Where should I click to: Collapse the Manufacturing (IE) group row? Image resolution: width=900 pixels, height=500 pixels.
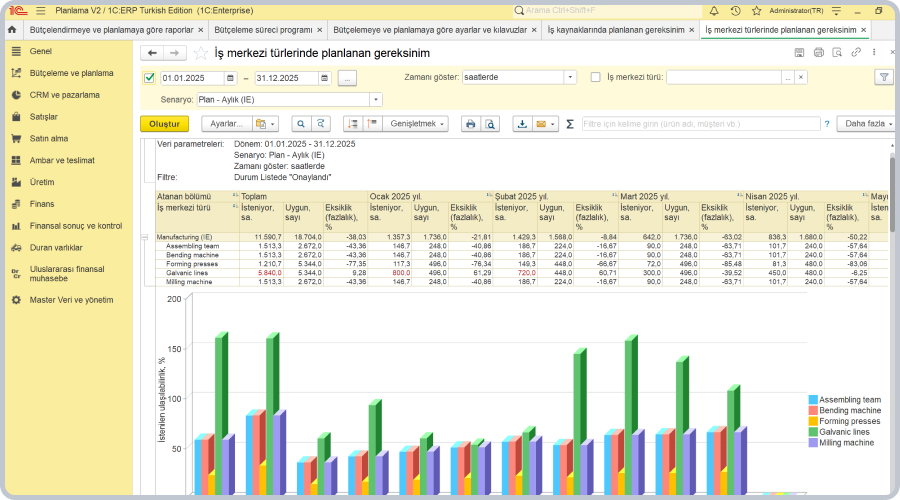(x=145, y=237)
